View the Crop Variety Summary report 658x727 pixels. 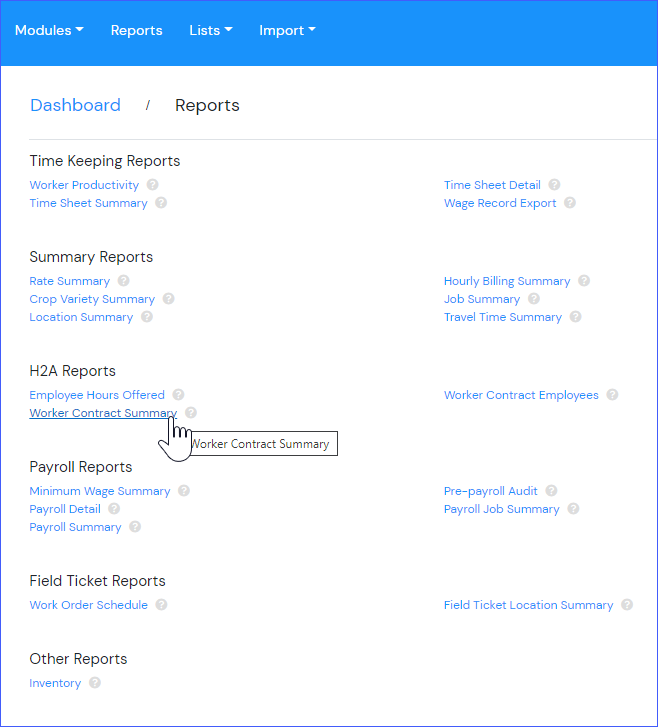[x=92, y=299]
